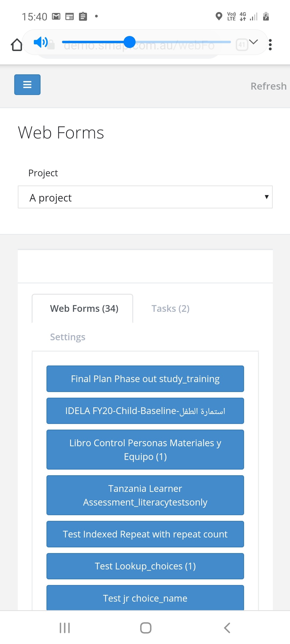Open the Gmail notification icon
This screenshot has width=290, height=644.
pos(56,17)
